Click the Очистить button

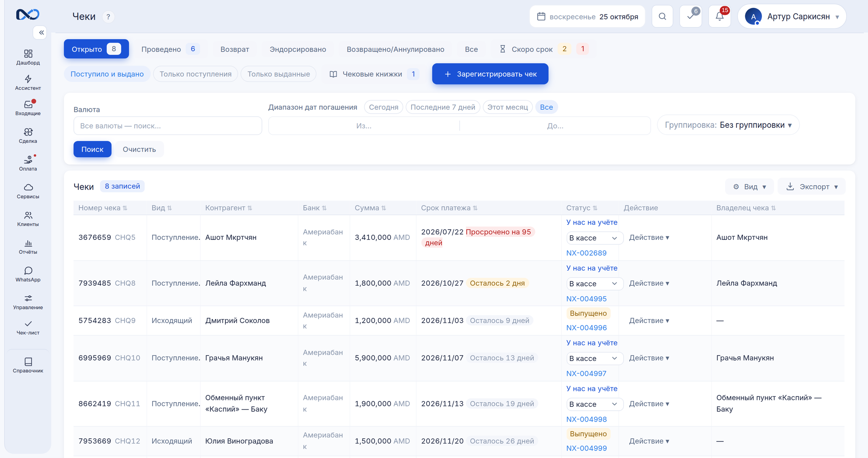point(139,149)
